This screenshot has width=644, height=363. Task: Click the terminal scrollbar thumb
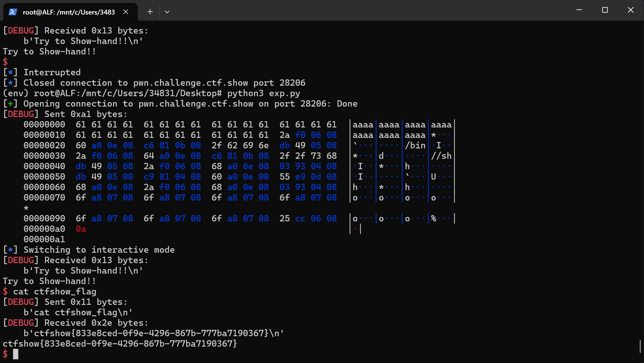click(640, 346)
